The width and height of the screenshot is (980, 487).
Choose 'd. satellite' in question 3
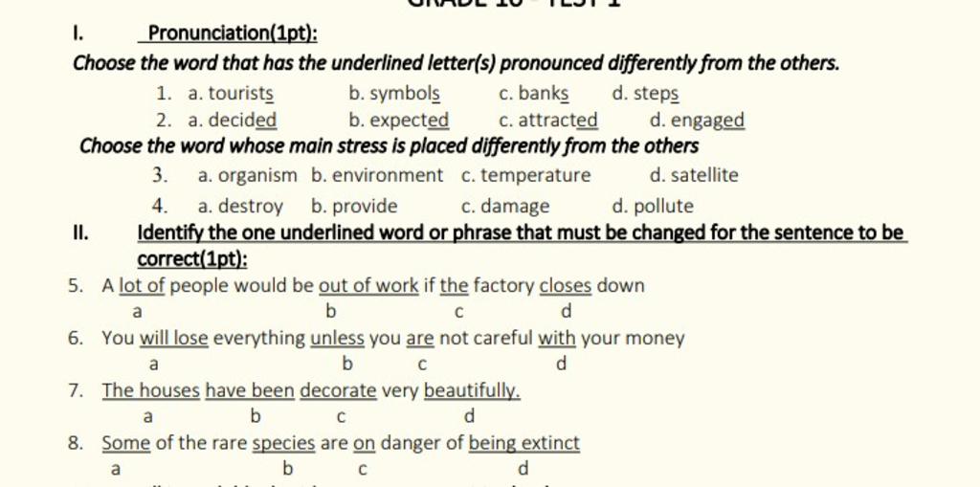click(x=694, y=175)
